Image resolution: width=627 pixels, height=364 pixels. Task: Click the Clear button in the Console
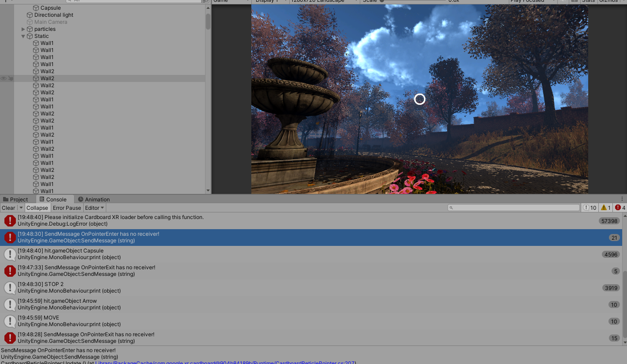(x=8, y=208)
